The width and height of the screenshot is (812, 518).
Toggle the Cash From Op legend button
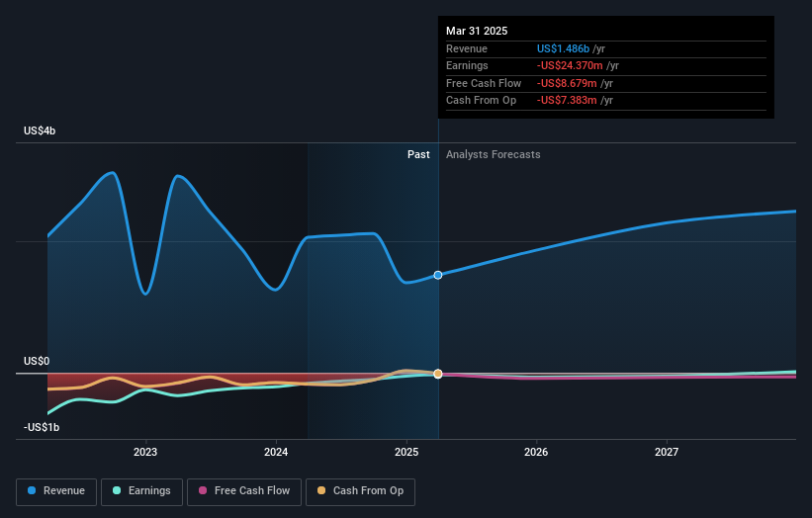(360, 491)
